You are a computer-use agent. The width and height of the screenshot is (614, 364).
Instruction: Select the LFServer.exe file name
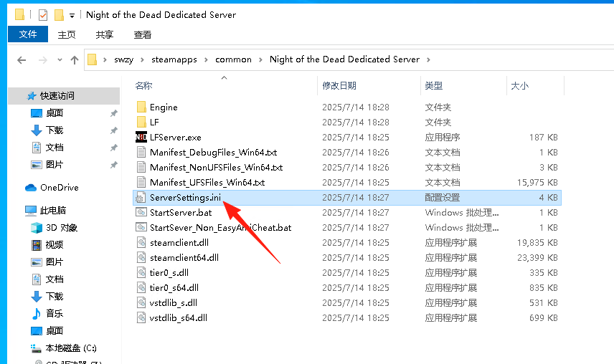coord(176,138)
